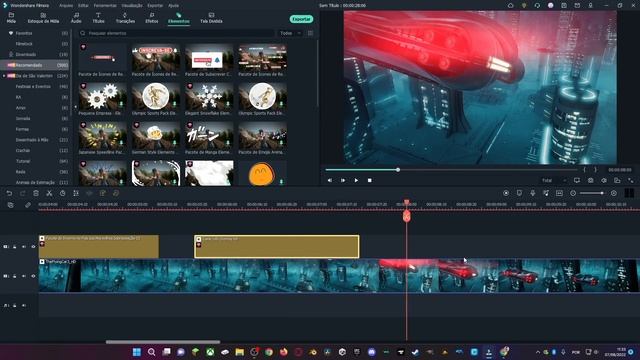Lock the audio track

pyautogui.click(x=15, y=305)
